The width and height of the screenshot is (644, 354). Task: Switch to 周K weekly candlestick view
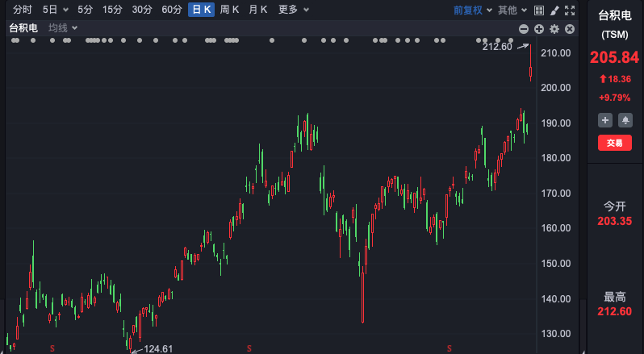229,10
